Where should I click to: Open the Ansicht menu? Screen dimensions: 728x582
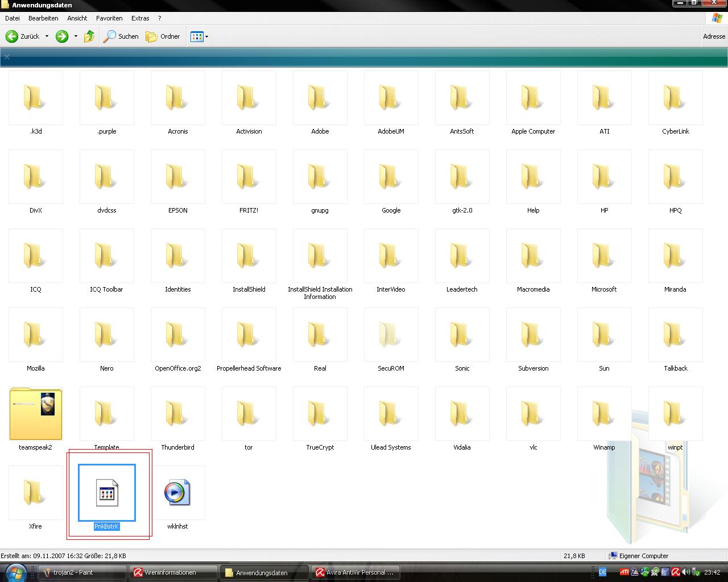point(77,18)
